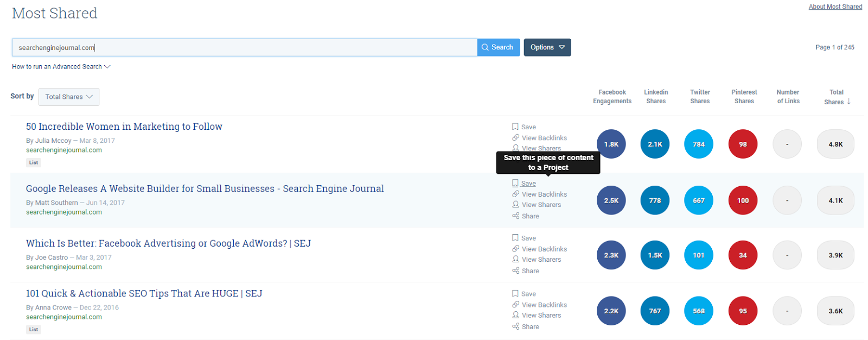
Task: Click the 4.1K total shares badge
Action: [835, 200]
